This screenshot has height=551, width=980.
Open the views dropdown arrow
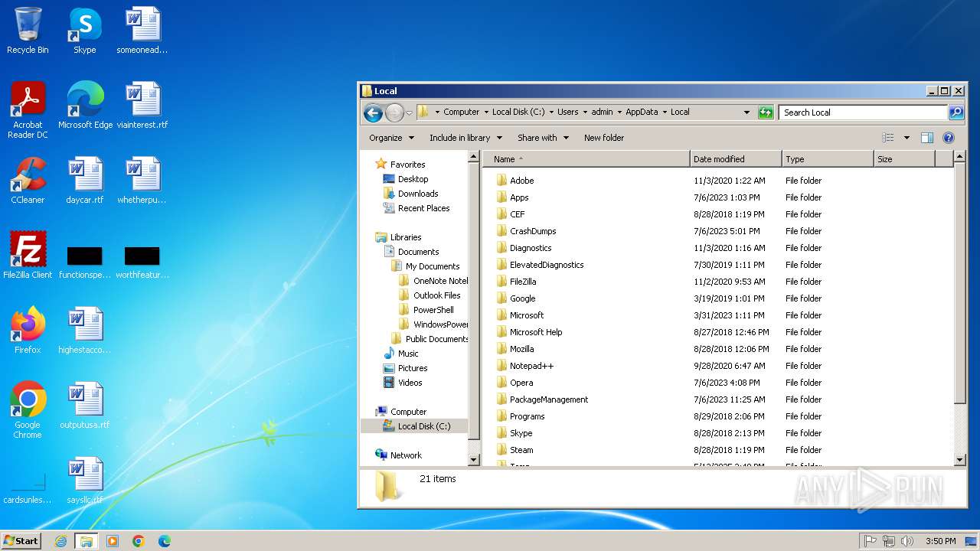(906, 138)
